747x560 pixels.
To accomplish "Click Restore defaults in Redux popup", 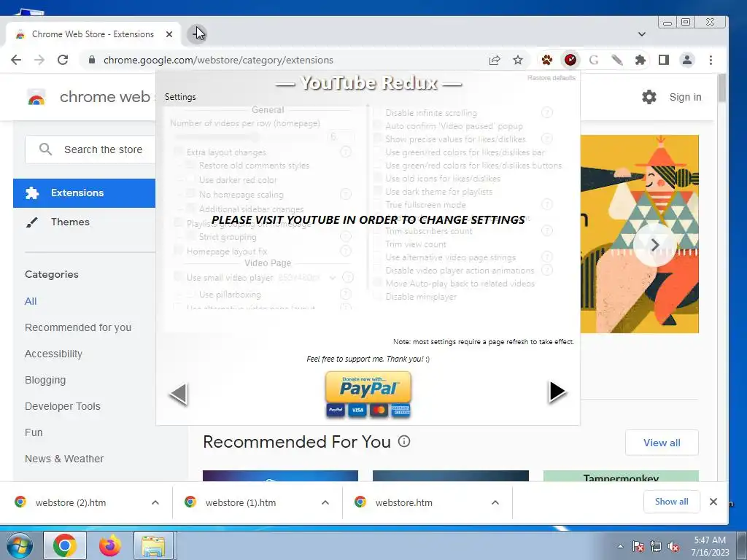I will click(551, 77).
